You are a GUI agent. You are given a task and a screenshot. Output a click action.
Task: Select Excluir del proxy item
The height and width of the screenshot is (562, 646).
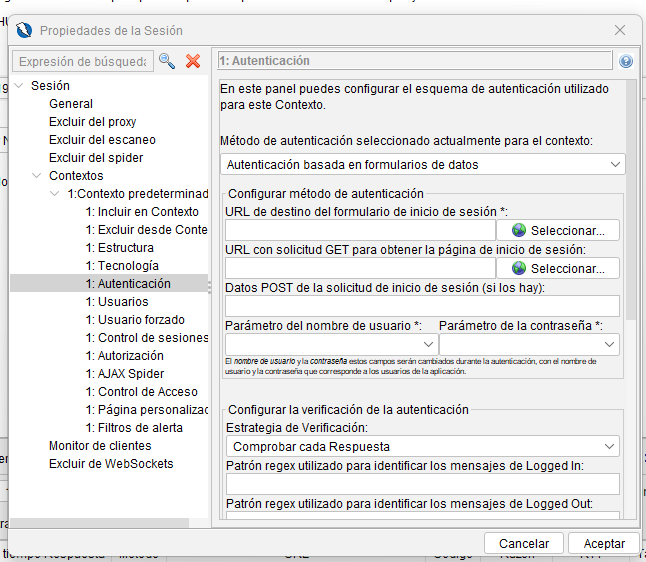tap(92, 122)
